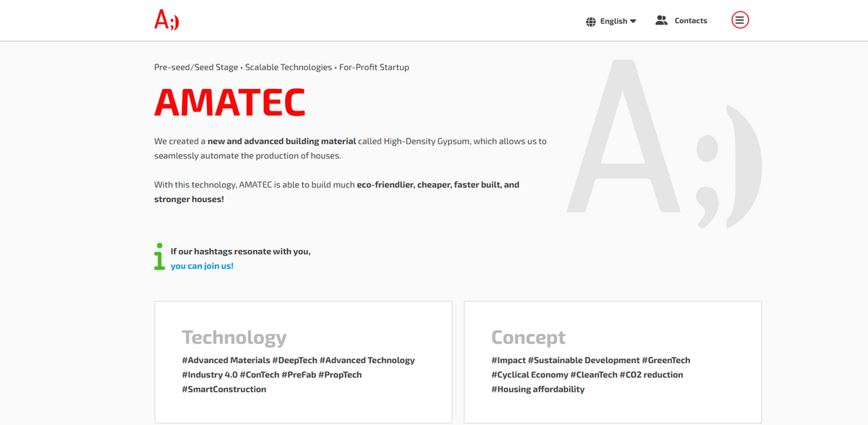Click the globe language icon
The height and width of the screenshot is (425, 868).
(591, 22)
